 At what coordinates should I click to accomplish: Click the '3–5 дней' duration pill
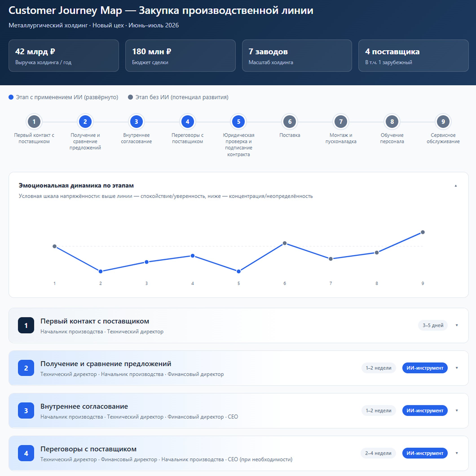click(x=433, y=325)
